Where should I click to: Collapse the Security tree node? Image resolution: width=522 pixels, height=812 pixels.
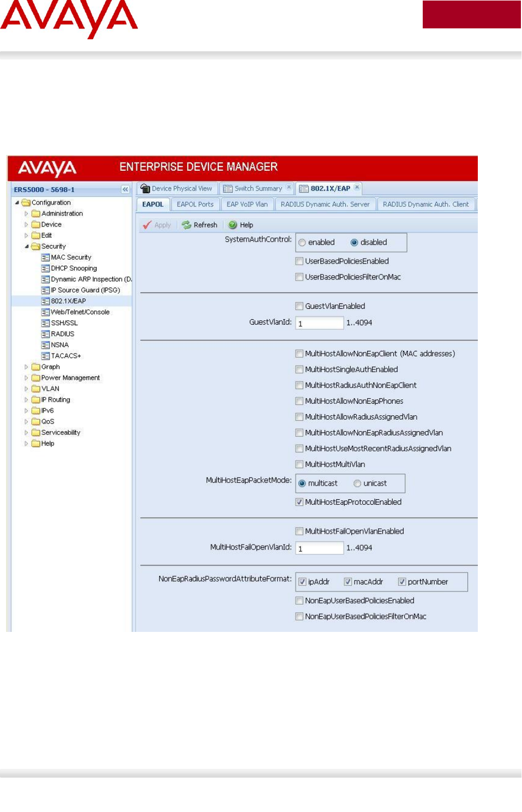coord(27,247)
